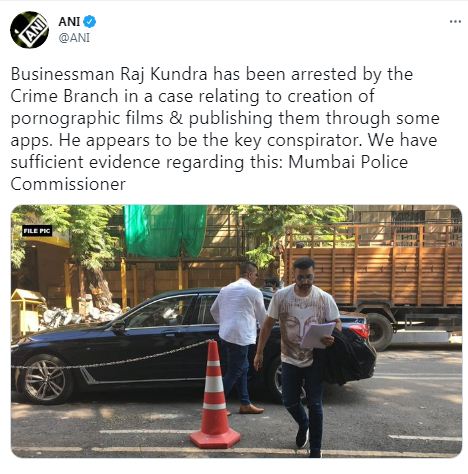Click the man in Buddha print t-shirt
This screenshot has height=474, width=468.
click(300, 353)
